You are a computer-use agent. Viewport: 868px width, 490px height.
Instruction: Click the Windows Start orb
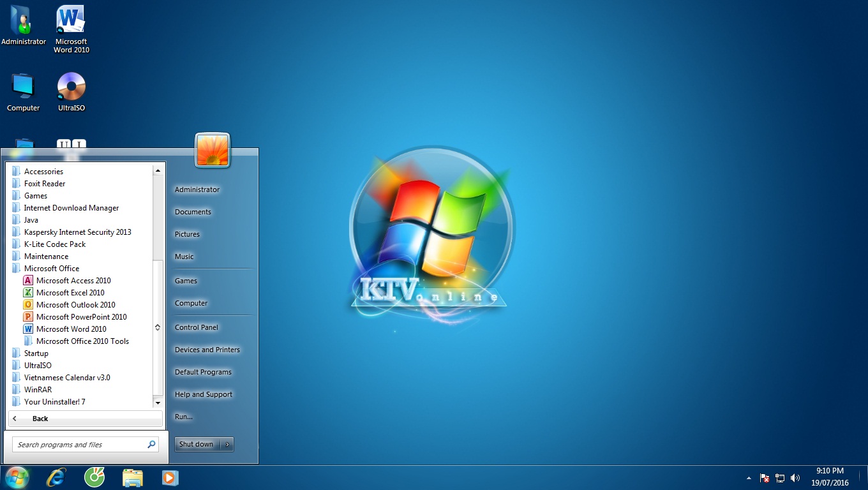pyautogui.click(x=17, y=477)
